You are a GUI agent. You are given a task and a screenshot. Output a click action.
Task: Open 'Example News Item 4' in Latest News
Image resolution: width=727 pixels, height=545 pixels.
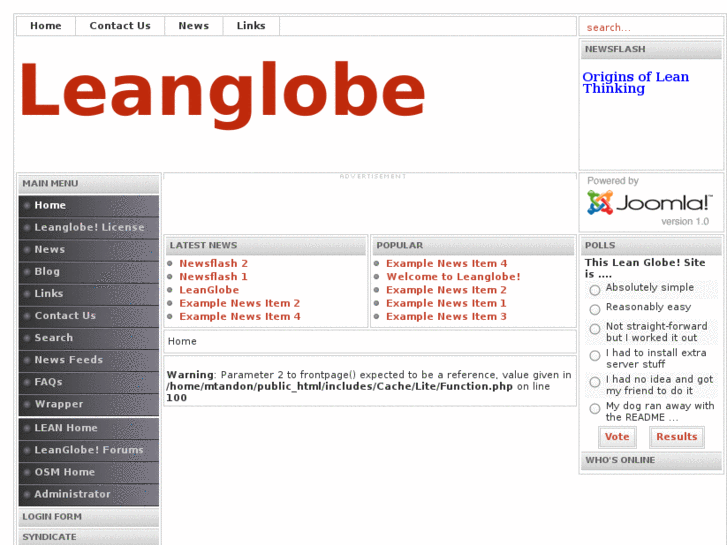pos(240,317)
